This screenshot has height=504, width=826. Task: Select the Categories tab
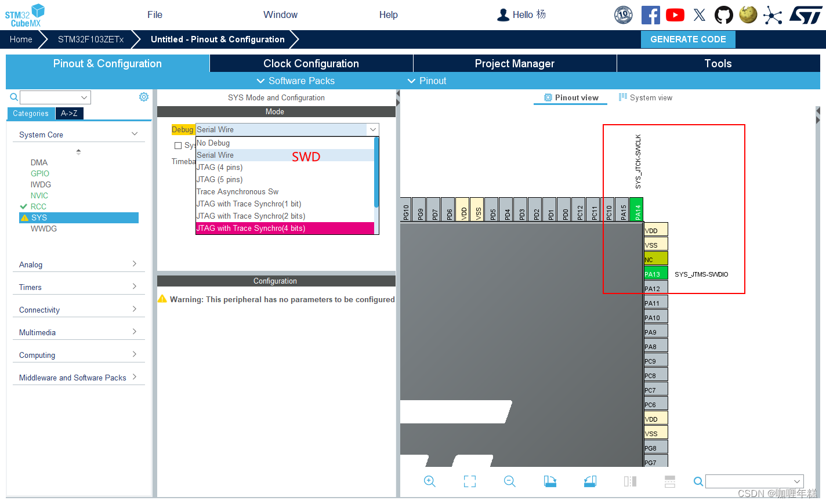(x=31, y=113)
